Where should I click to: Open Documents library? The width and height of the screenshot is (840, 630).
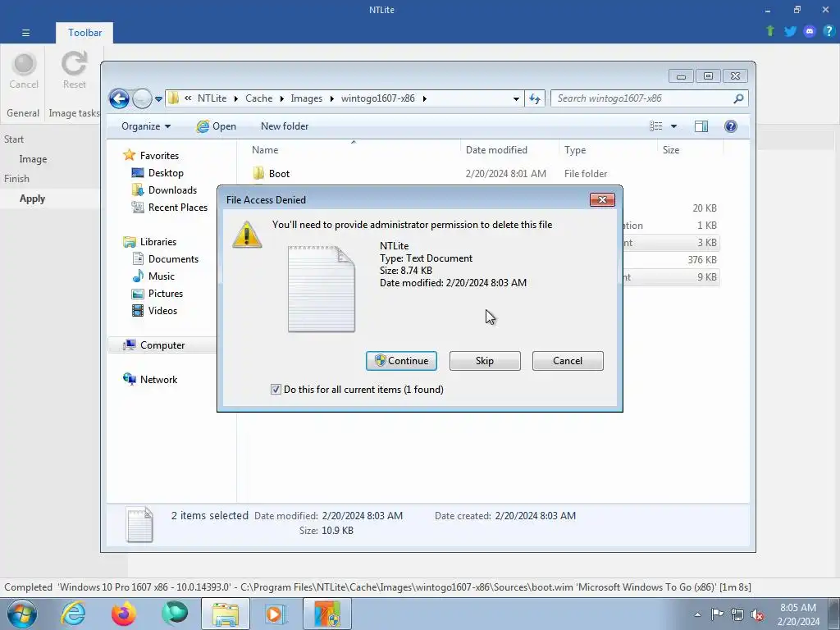[173, 258]
